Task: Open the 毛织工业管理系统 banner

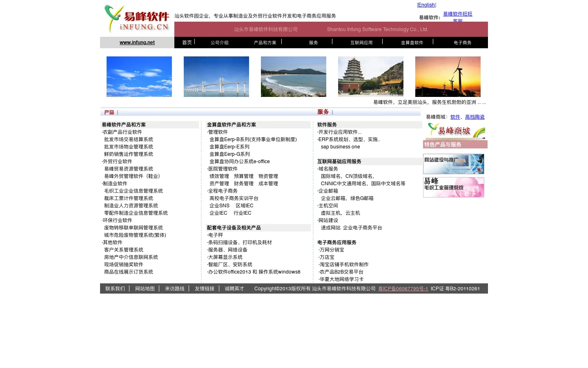Action: coord(454,187)
